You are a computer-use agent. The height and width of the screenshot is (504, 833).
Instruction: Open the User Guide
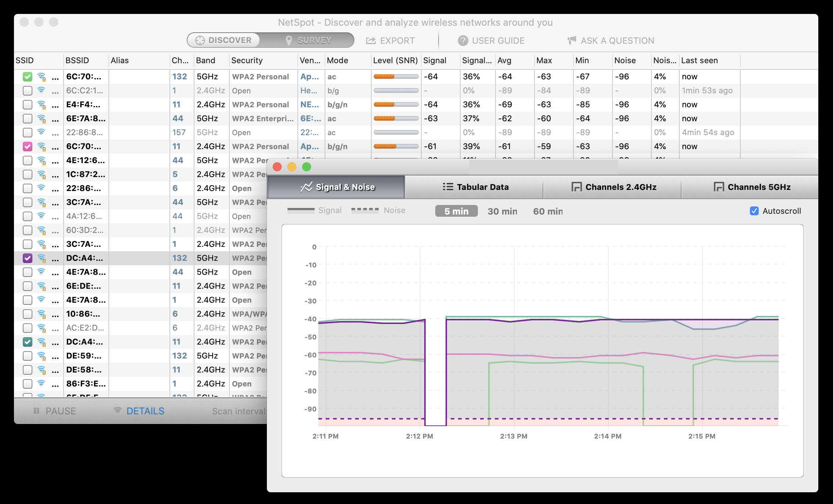(491, 40)
